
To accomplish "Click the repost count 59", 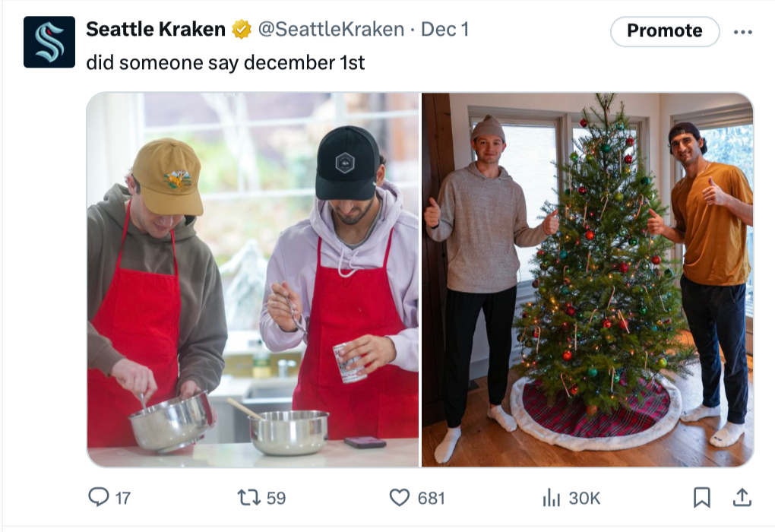I will (x=276, y=498).
